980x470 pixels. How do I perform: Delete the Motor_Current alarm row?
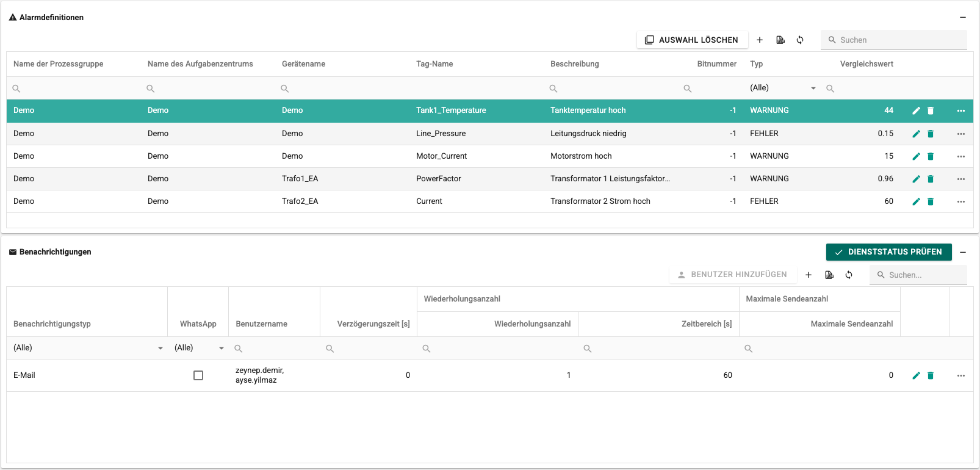point(931,156)
